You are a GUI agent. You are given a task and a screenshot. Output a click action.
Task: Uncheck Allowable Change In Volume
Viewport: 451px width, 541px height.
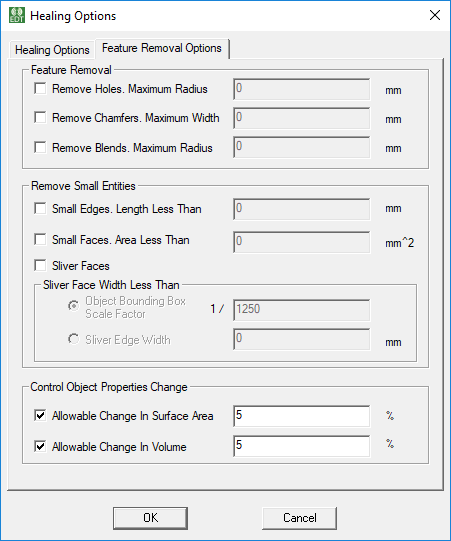(40, 446)
